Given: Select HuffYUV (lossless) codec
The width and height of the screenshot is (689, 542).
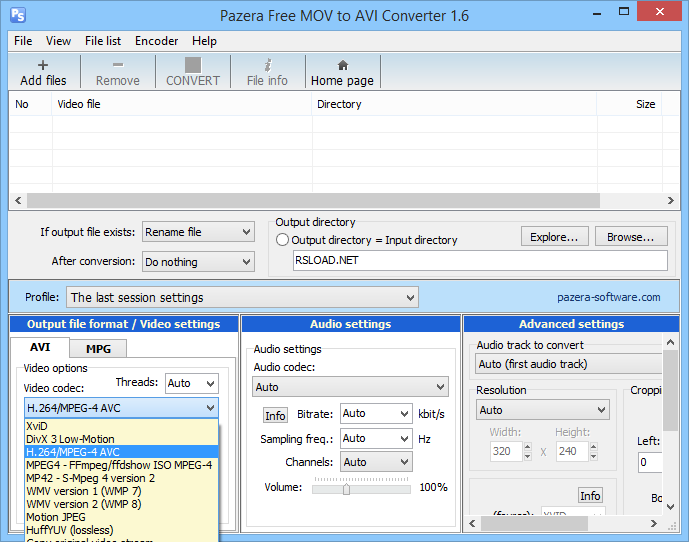Looking at the screenshot, I should pos(121,530).
